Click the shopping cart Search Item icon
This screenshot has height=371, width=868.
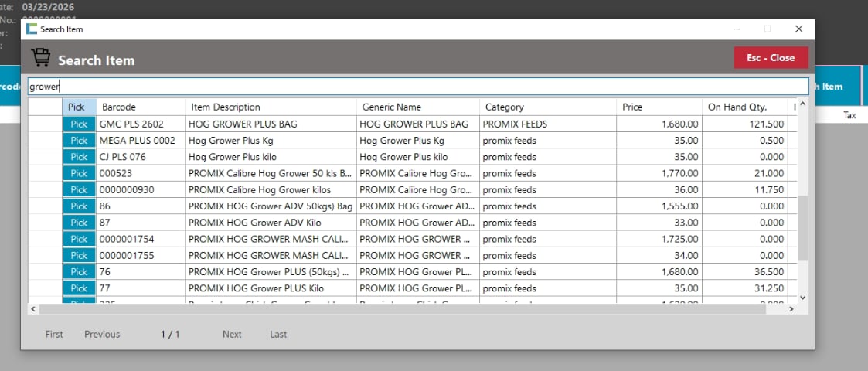(x=39, y=59)
